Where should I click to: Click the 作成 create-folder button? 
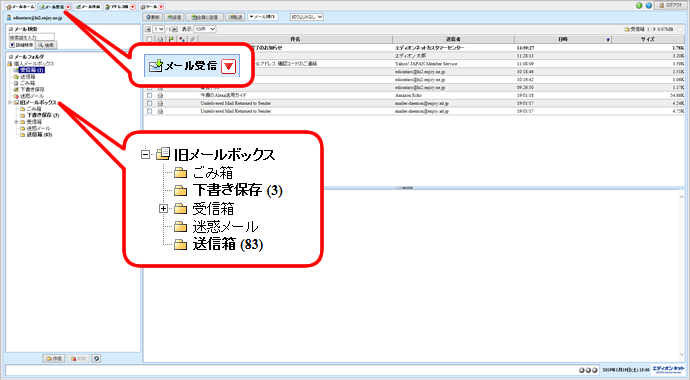54,358
